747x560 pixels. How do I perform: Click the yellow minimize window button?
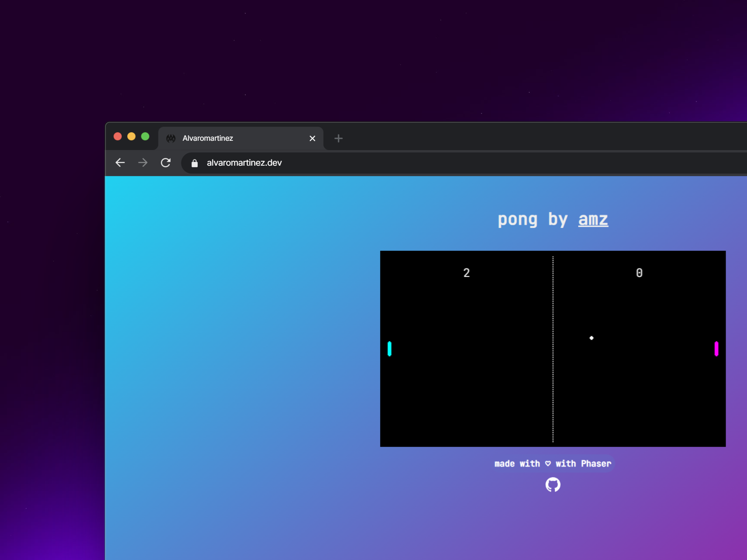point(132,136)
